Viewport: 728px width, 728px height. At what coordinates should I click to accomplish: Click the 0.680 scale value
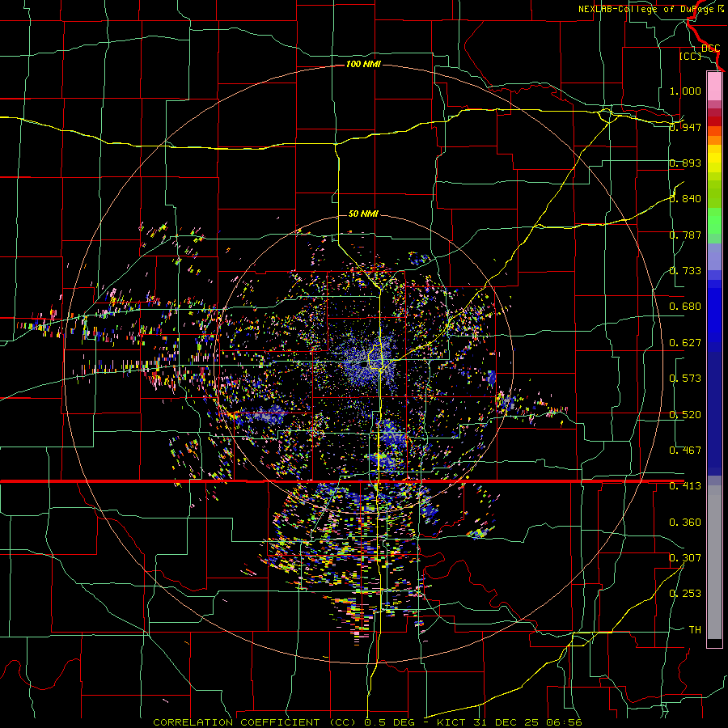[x=685, y=307]
